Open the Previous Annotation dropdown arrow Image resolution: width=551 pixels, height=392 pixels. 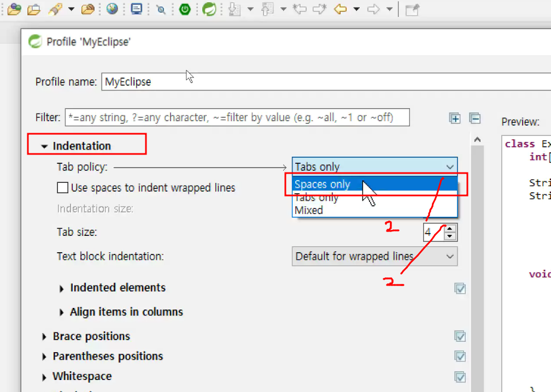point(283,9)
